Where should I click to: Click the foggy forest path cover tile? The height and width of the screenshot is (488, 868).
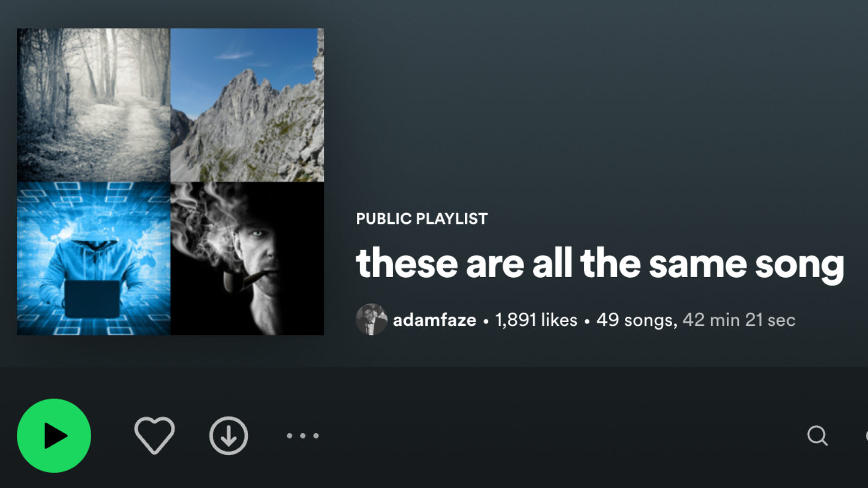point(93,105)
